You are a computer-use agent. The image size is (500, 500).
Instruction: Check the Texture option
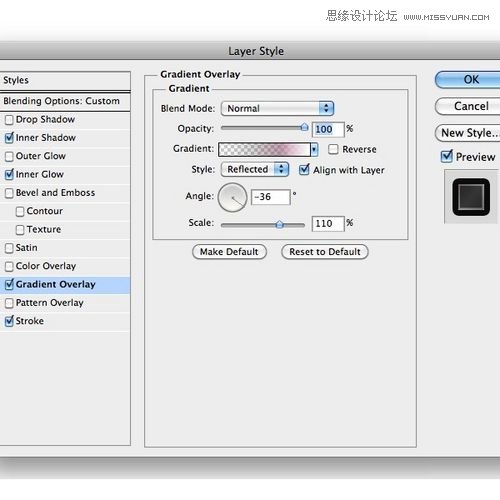click(x=20, y=230)
